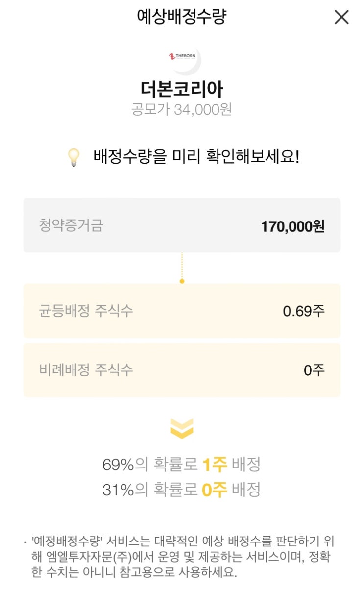Tap the 69% probability 1주 배정 line
Viewport: 364px width, 591px height.
181,465
